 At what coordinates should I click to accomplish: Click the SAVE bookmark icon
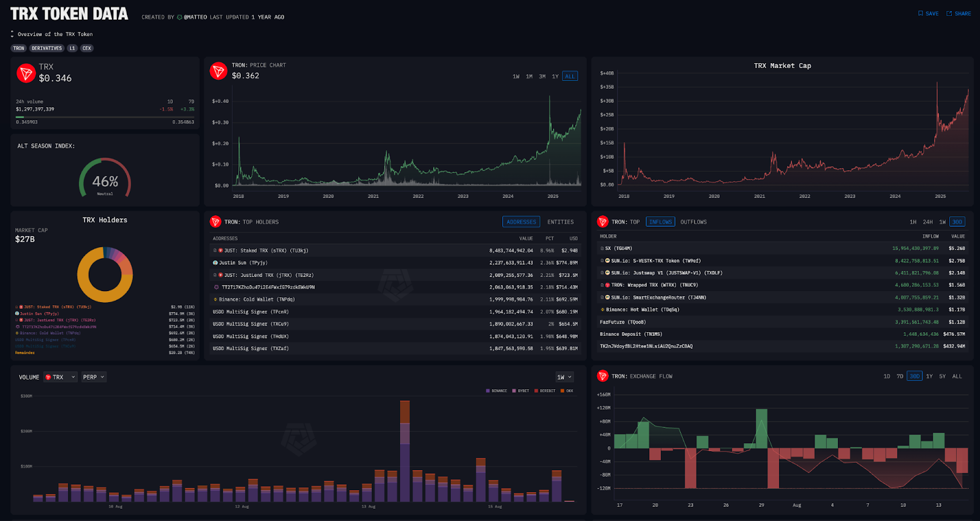coord(920,13)
